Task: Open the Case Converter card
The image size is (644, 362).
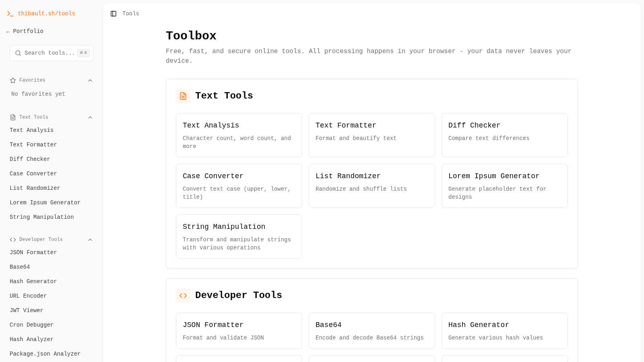Action: coord(239,186)
